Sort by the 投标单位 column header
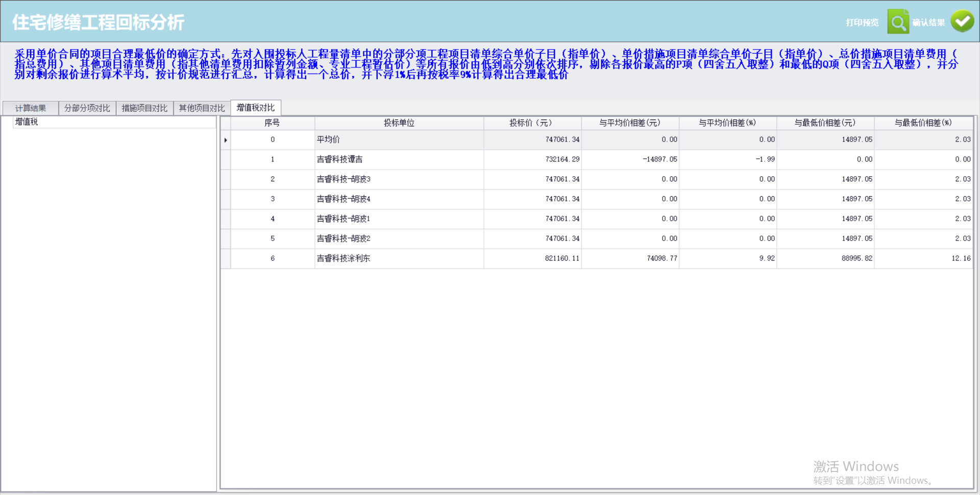The width and height of the screenshot is (980, 495). click(399, 123)
